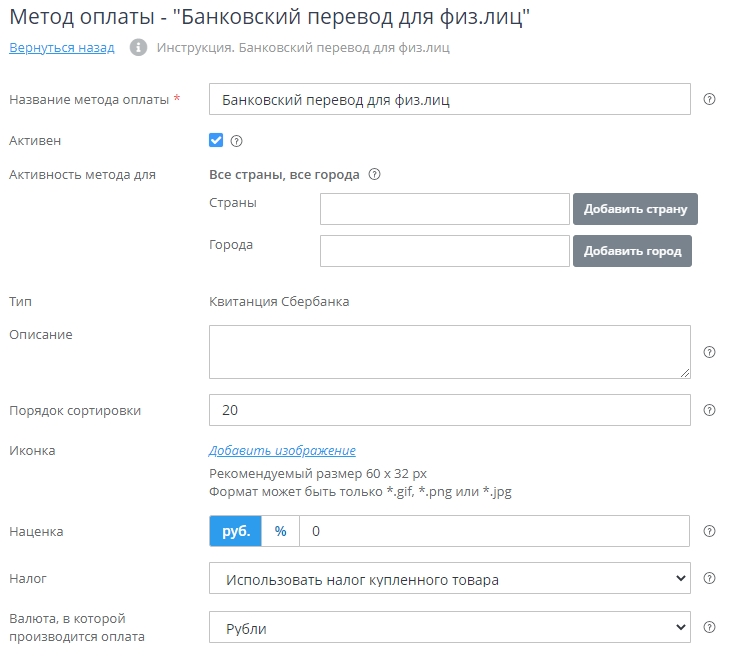Click help icon next to Налог dropdown
This screenshot has width=740, height=658.
(x=710, y=578)
